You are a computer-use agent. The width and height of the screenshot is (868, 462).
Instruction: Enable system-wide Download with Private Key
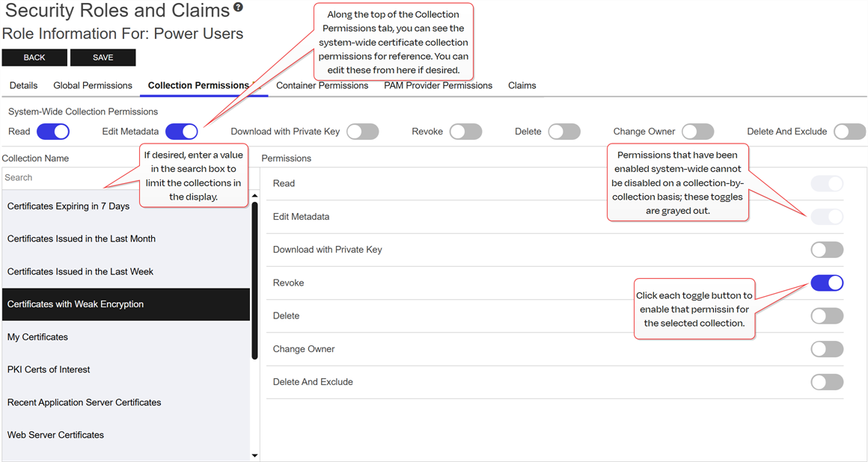363,132
